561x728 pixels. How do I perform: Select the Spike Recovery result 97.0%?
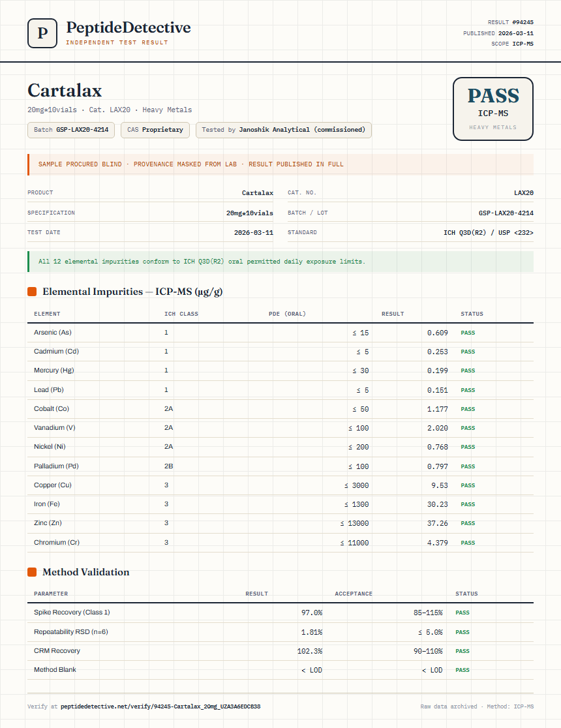click(x=312, y=613)
